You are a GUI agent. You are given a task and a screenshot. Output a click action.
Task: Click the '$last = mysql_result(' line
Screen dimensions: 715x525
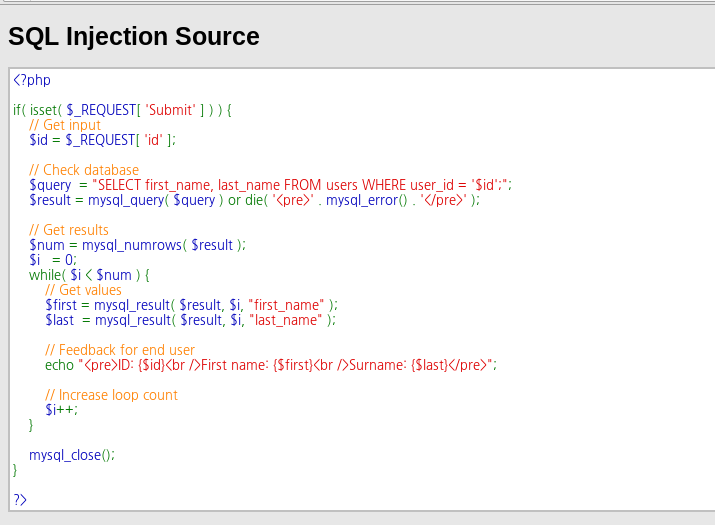coord(191,320)
